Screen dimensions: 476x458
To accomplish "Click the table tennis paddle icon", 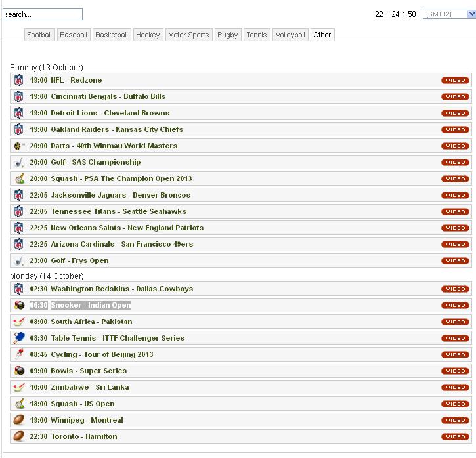I will 19,338.
